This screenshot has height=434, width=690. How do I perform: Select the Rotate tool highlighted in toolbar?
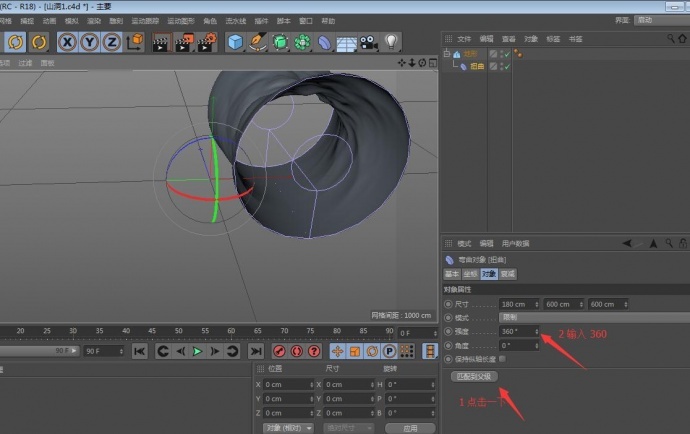(x=15, y=42)
